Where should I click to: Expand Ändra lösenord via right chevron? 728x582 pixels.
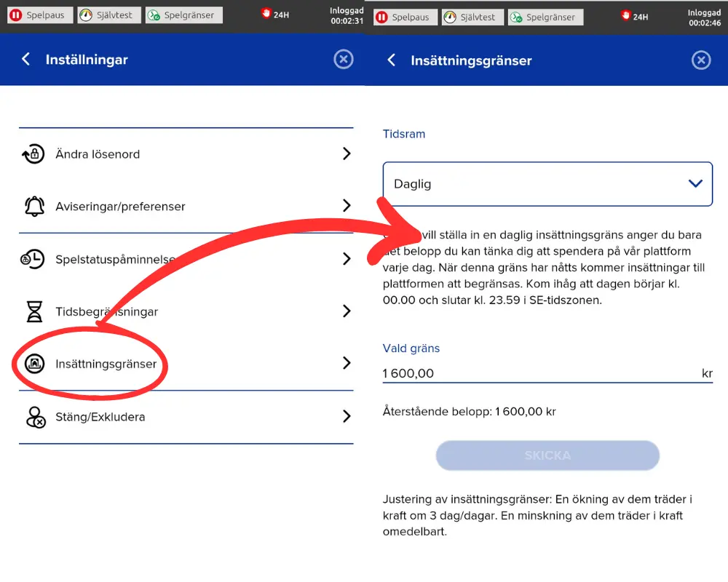347,154
